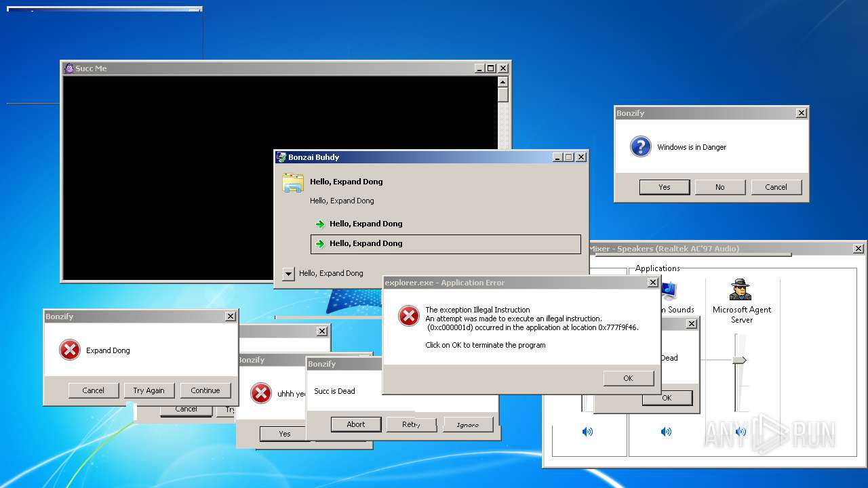Click OK in explorer.exe Application Error

[x=628, y=378]
